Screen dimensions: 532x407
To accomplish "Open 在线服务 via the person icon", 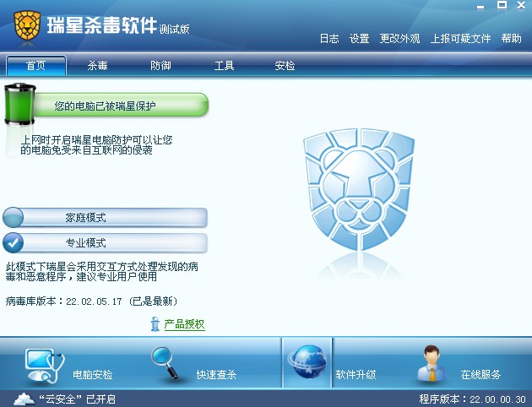I will (432, 363).
